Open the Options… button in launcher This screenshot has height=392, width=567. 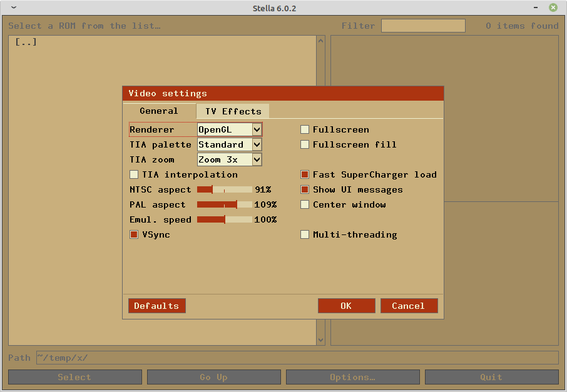tap(352, 377)
